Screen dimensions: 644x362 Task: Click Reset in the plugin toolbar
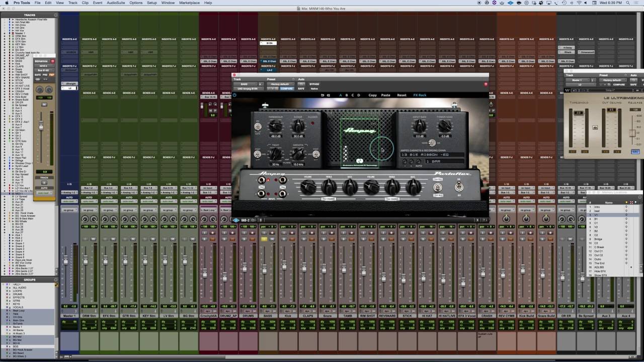pos(401,95)
